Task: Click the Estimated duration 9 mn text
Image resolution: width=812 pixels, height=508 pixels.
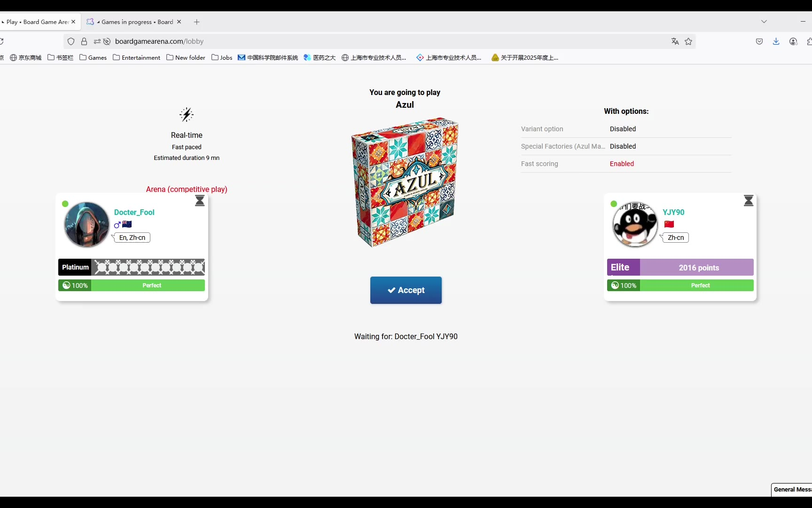Action: [187, 158]
